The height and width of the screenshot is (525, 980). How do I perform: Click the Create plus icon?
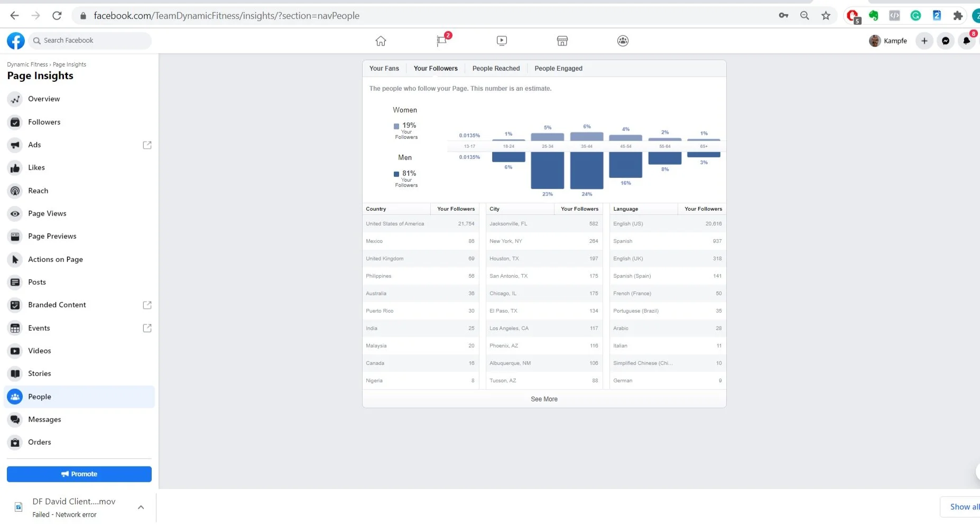pyautogui.click(x=924, y=41)
